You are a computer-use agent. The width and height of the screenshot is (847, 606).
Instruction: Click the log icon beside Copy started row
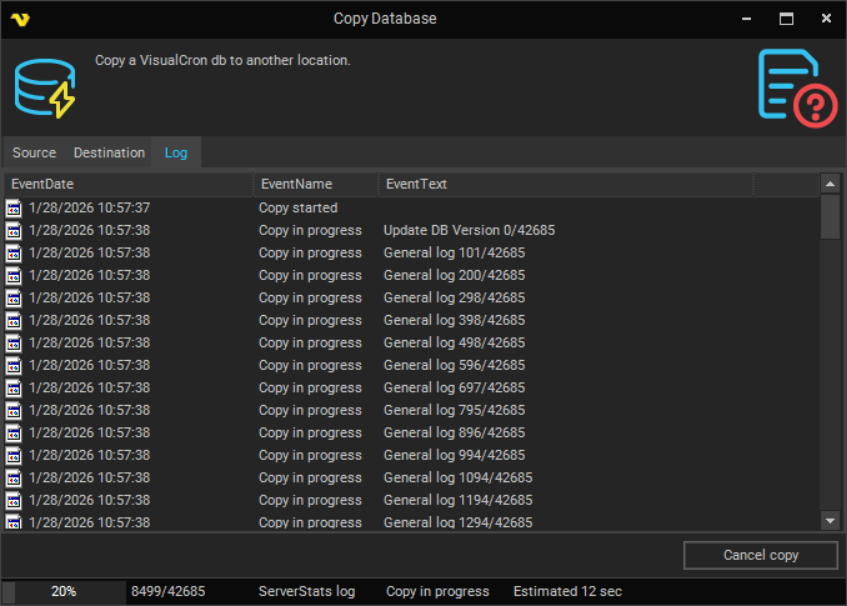pos(14,208)
